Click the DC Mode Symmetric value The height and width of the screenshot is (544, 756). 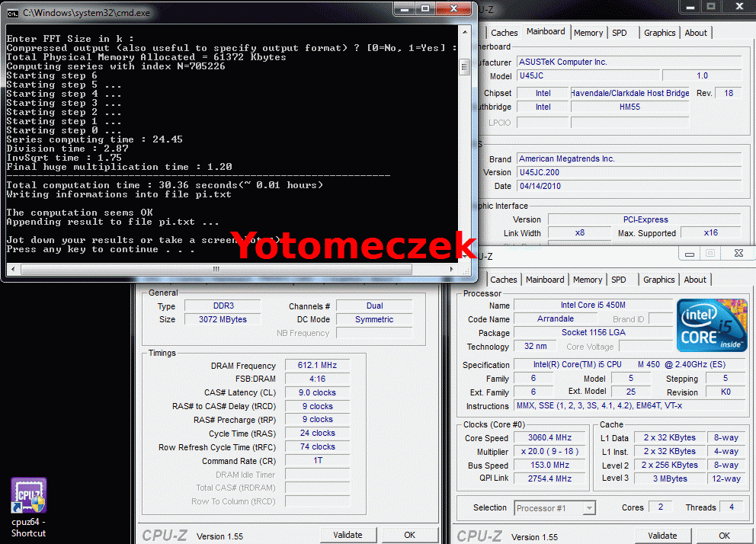click(375, 319)
